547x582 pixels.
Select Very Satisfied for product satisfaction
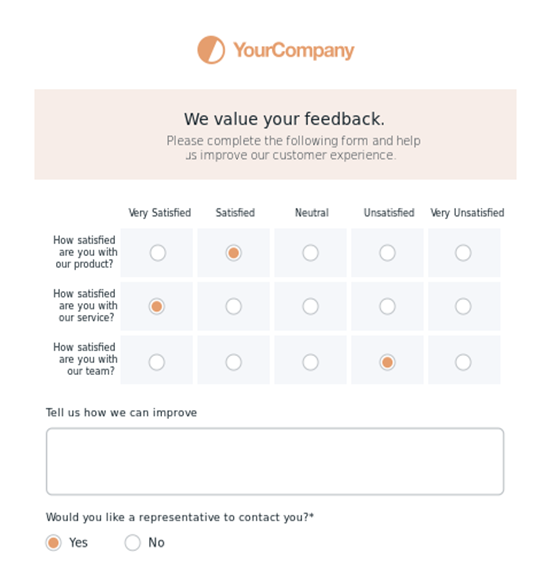(158, 253)
